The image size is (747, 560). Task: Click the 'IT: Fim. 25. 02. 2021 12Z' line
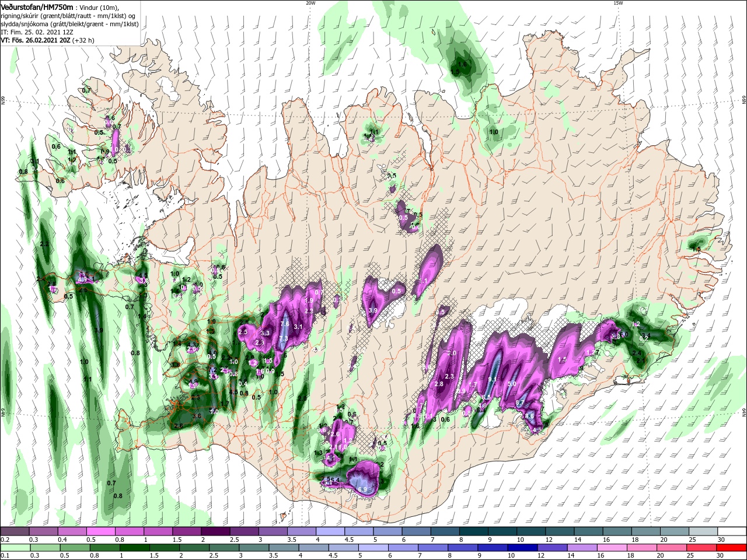36,32
